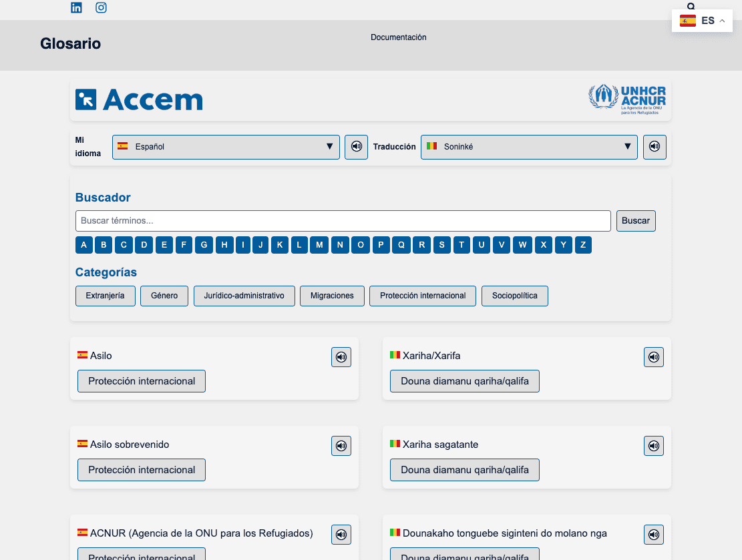This screenshot has width=742, height=560.
Task: Click the search magnifier icon in header
Action: 691,5
